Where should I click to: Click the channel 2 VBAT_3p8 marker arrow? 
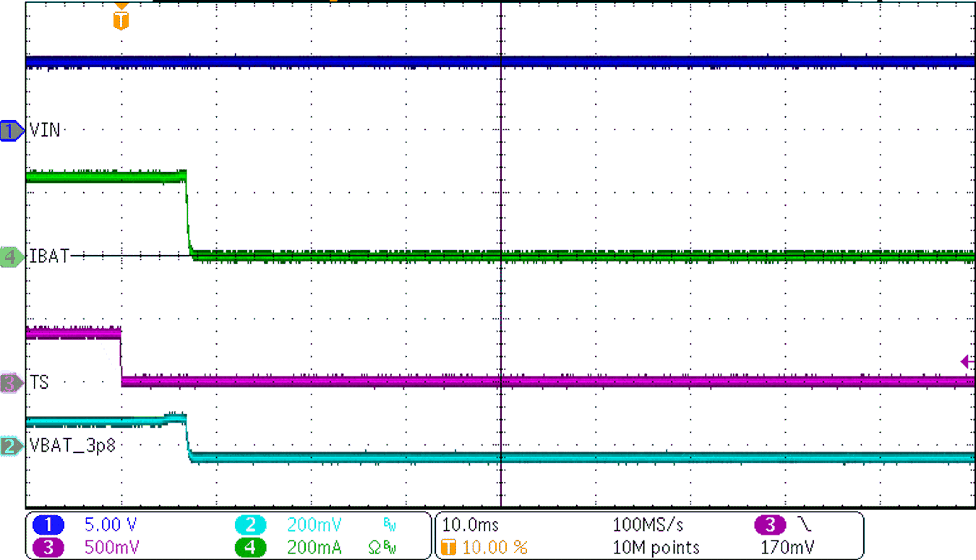coord(10,447)
